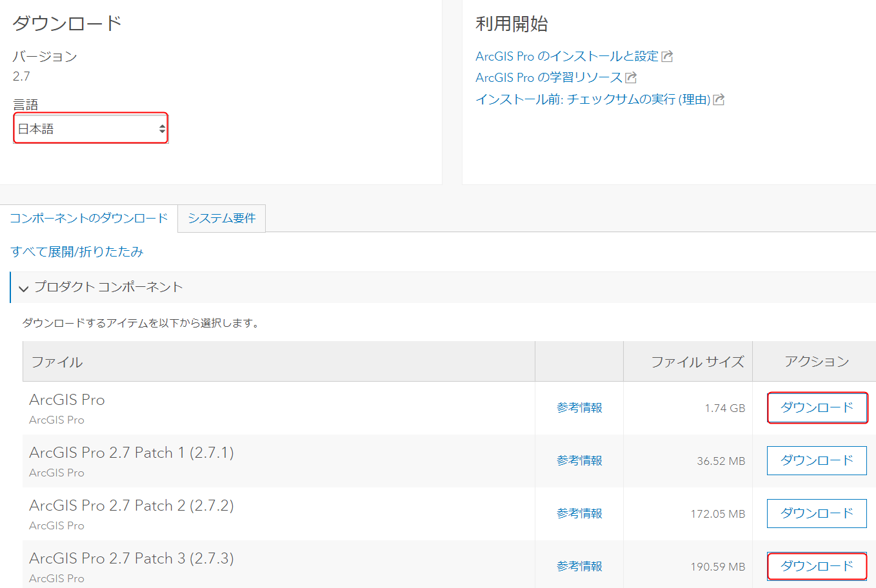This screenshot has width=876, height=588.
Task: Click すべて展開/折りたたみ link
Action: tap(77, 251)
